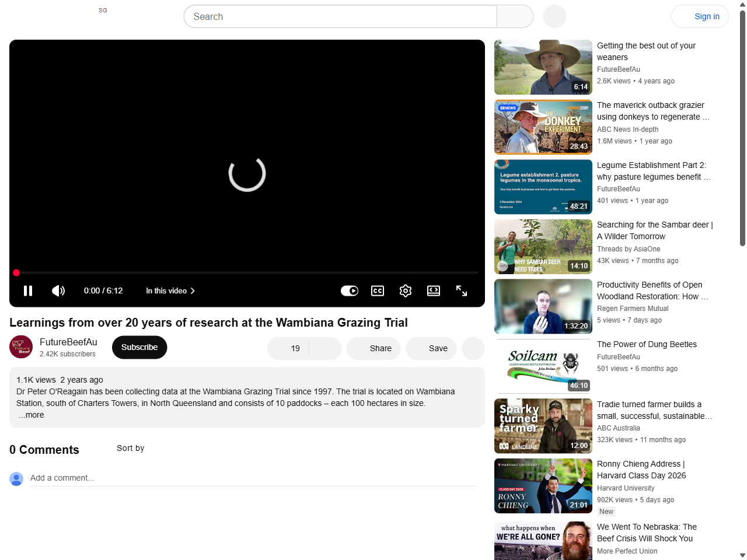Viewport: 747px width, 560px height.
Task: Click Harvard University channel name
Action: [x=626, y=488]
